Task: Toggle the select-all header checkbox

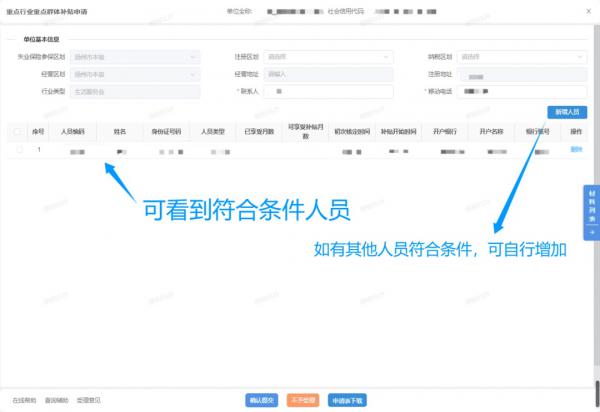Action: point(18,131)
